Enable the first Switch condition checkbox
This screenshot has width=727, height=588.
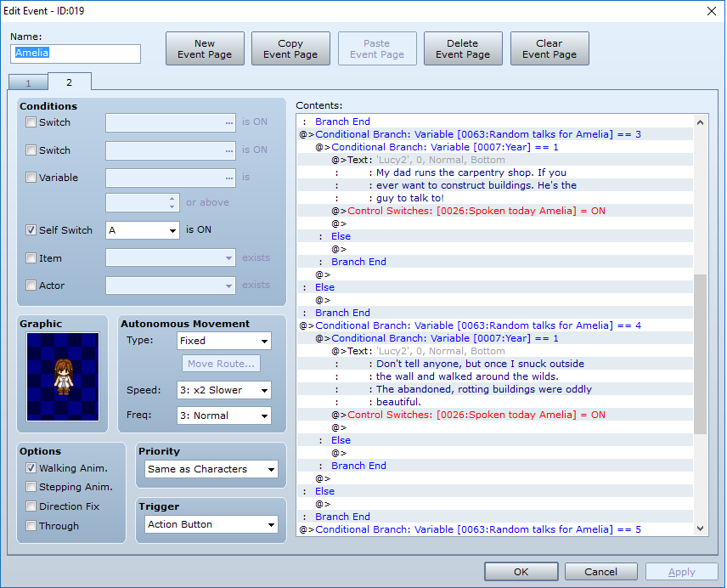point(31,122)
